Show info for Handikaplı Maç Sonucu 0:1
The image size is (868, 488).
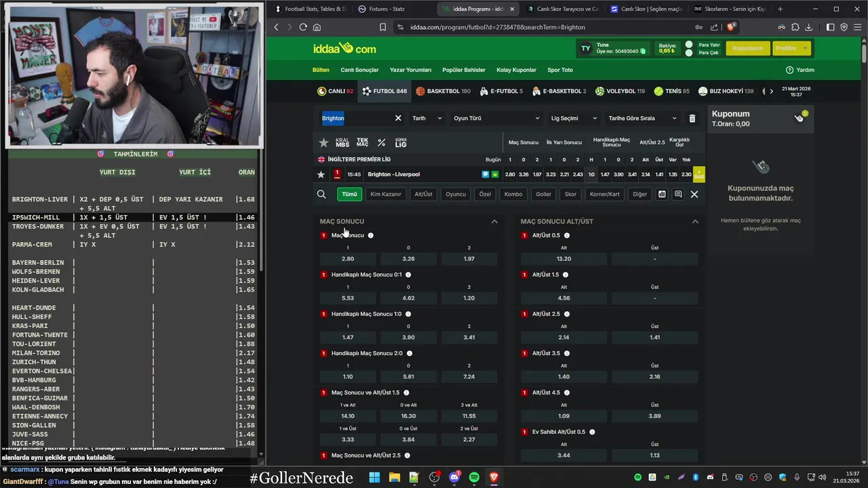click(x=408, y=274)
